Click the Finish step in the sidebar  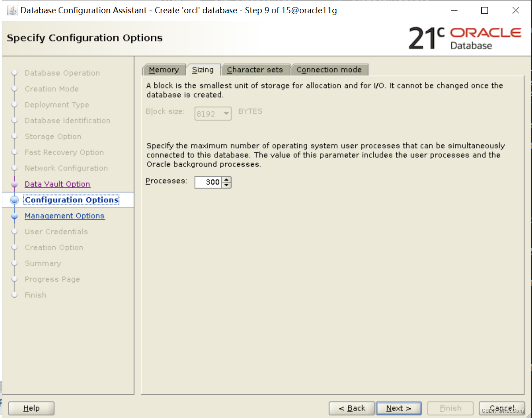[35, 295]
